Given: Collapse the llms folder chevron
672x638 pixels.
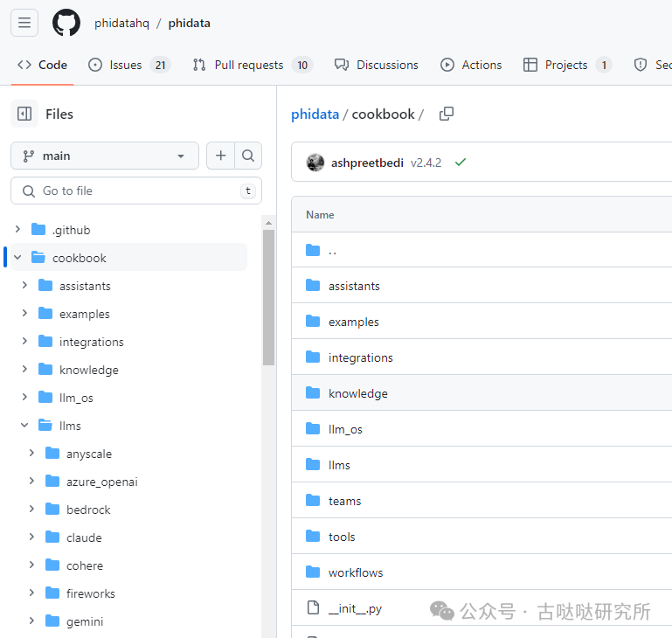Looking at the screenshot, I should (x=24, y=426).
